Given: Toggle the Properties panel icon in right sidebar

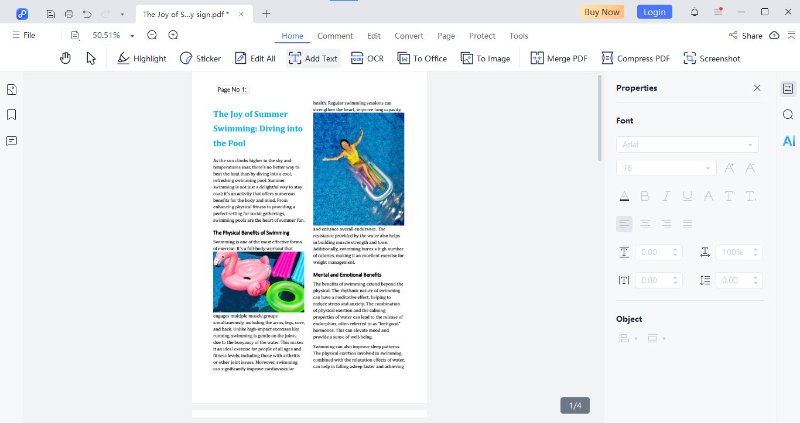Looking at the screenshot, I should 788,89.
